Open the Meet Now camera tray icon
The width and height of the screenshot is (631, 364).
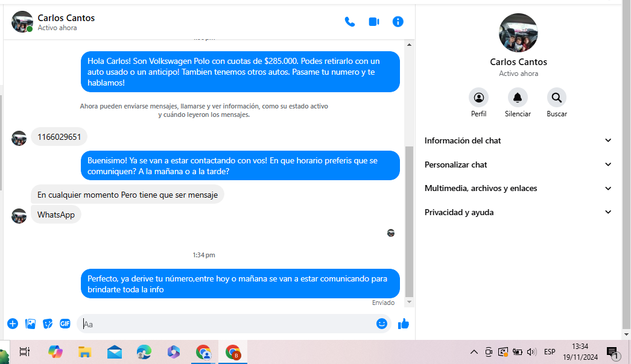click(489, 352)
